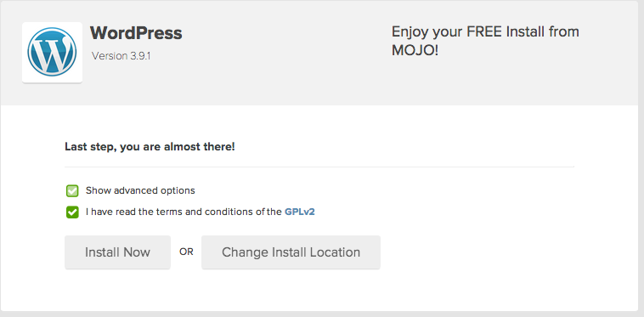The width and height of the screenshot is (644, 317).
Task: Toggle the Show advanced options checkbox
Action: click(x=72, y=191)
